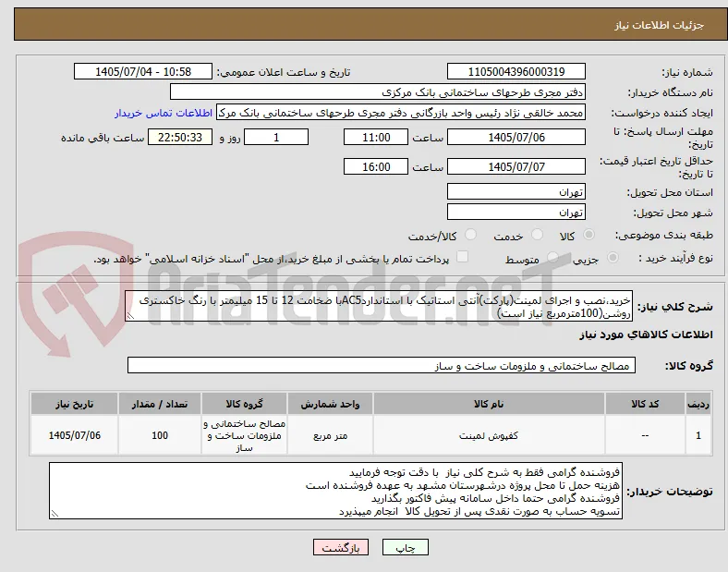Click the تعداد / مقدار column header
Image resolution: width=728 pixels, height=572 pixels.
point(160,404)
